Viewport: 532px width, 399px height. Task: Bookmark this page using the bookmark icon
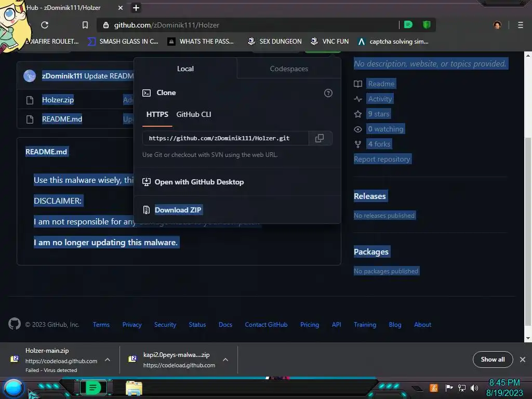click(85, 25)
